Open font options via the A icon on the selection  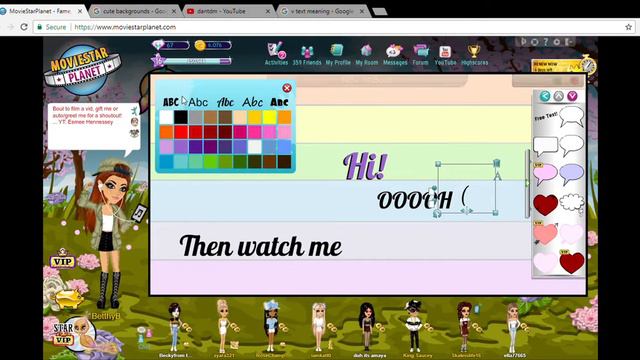click(x=497, y=176)
